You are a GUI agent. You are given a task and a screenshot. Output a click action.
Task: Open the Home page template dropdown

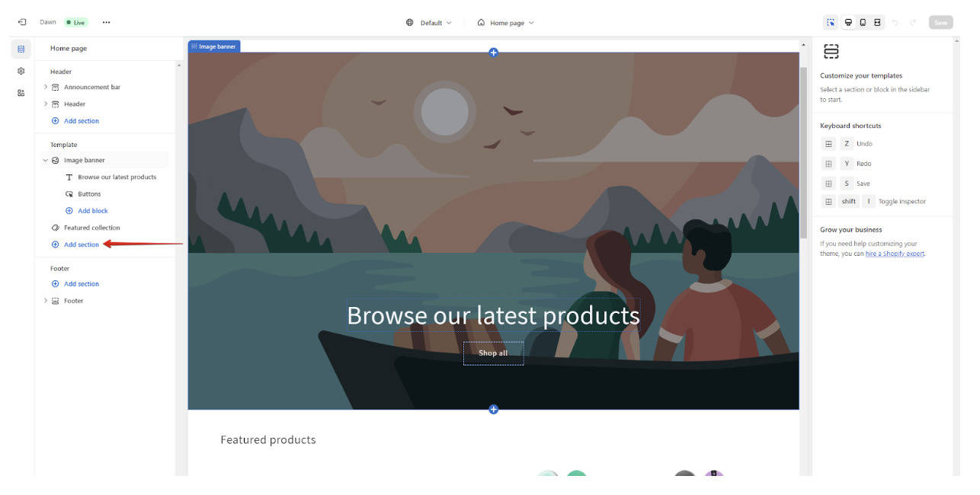pos(506,23)
